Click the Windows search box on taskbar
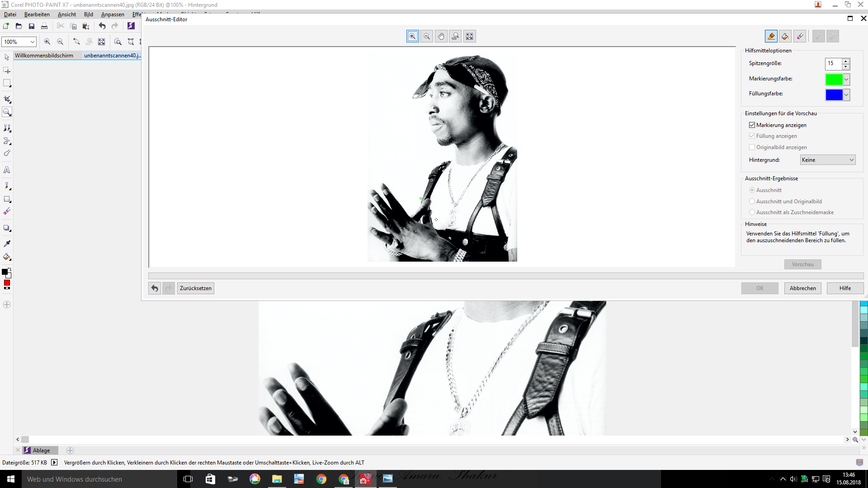Screen dimensions: 868x488 click(x=99, y=479)
